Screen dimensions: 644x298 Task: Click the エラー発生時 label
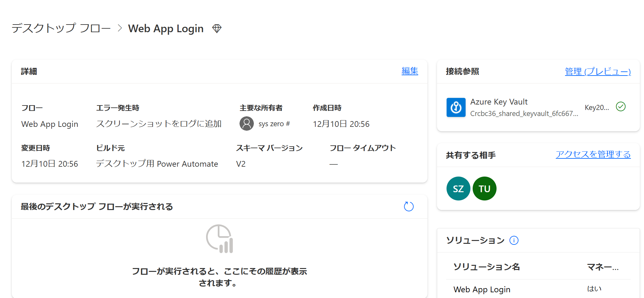[118, 108]
